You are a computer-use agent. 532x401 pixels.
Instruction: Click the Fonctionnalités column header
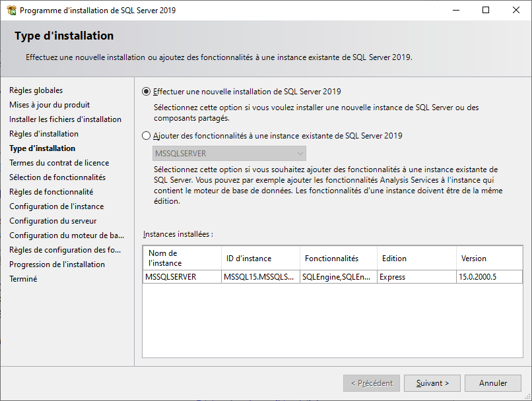coord(339,259)
